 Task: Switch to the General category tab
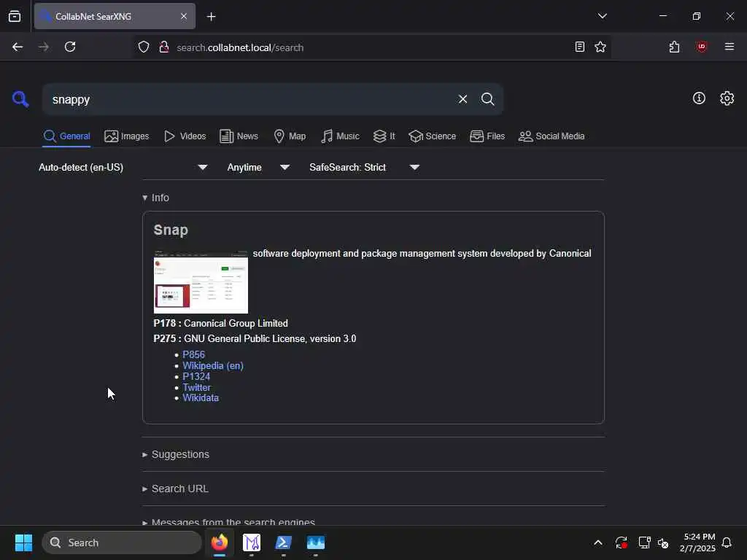pyautogui.click(x=66, y=136)
